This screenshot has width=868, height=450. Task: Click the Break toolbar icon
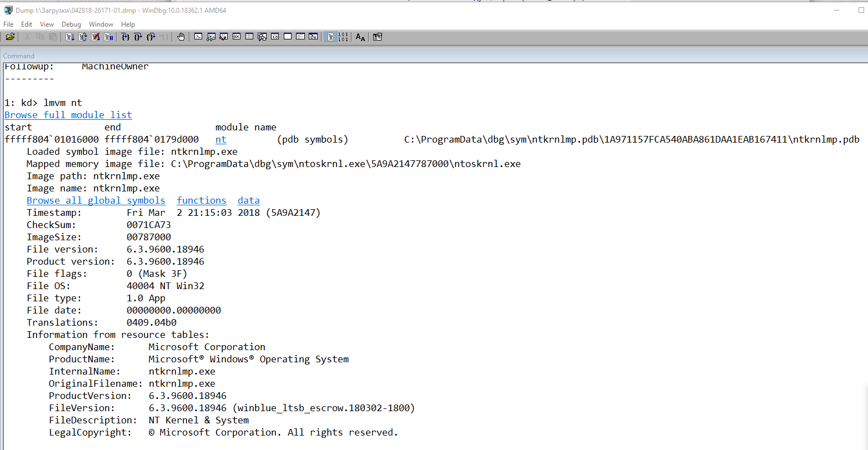[x=108, y=37]
